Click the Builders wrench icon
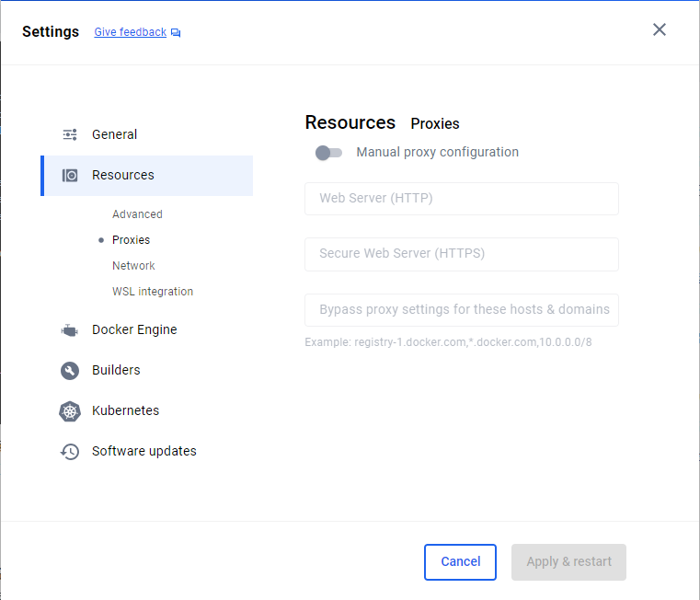This screenshot has width=700, height=600. click(70, 371)
